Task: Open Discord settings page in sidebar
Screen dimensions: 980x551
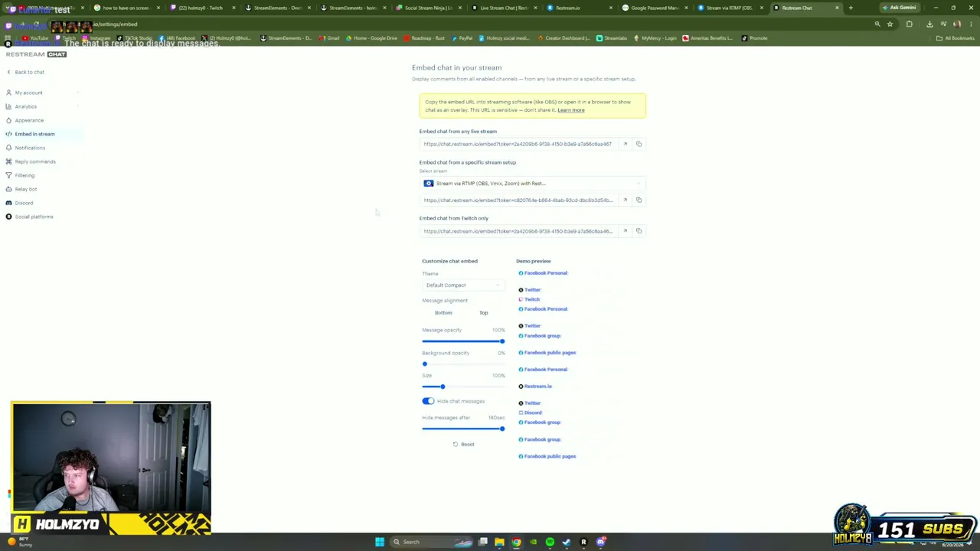Action: (x=24, y=203)
